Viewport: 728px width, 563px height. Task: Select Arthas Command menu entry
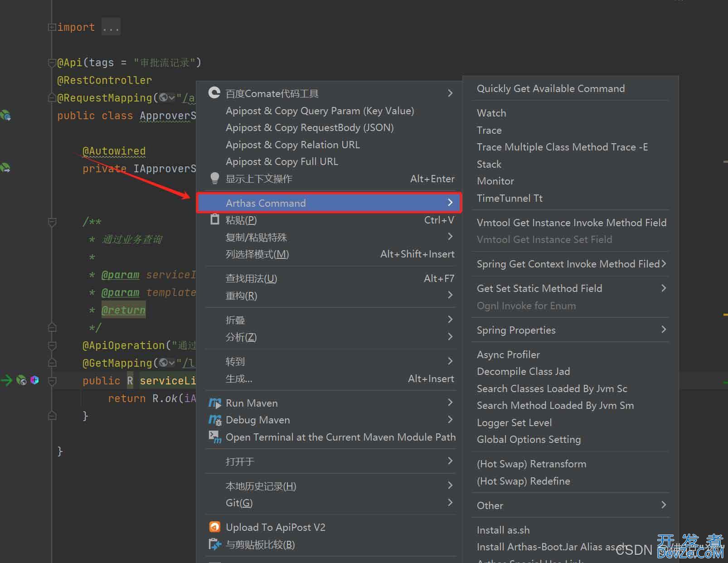click(329, 203)
